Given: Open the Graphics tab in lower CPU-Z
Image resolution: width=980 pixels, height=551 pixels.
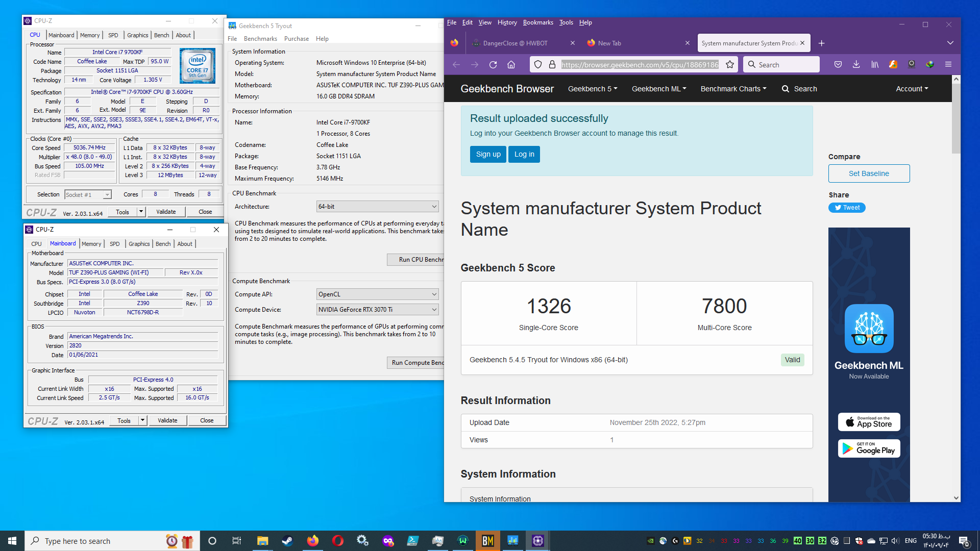Looking at the screenshot, I should (139, 244).
